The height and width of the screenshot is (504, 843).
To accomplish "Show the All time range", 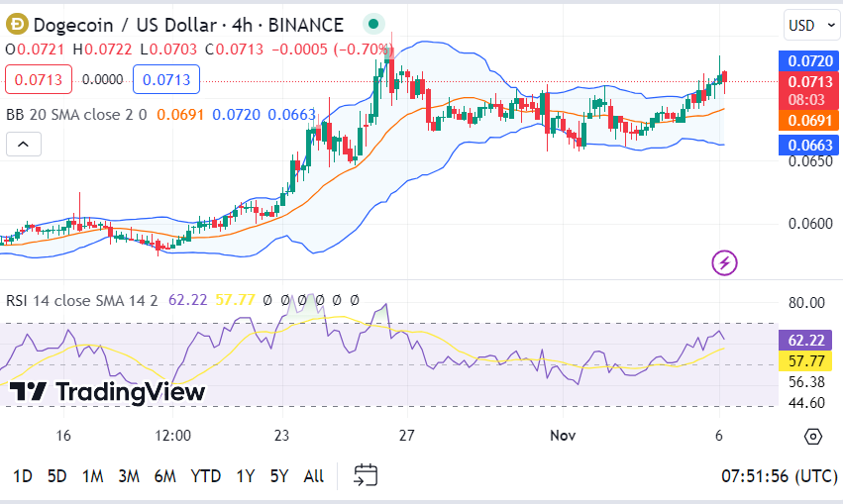I will pos(314,476).
